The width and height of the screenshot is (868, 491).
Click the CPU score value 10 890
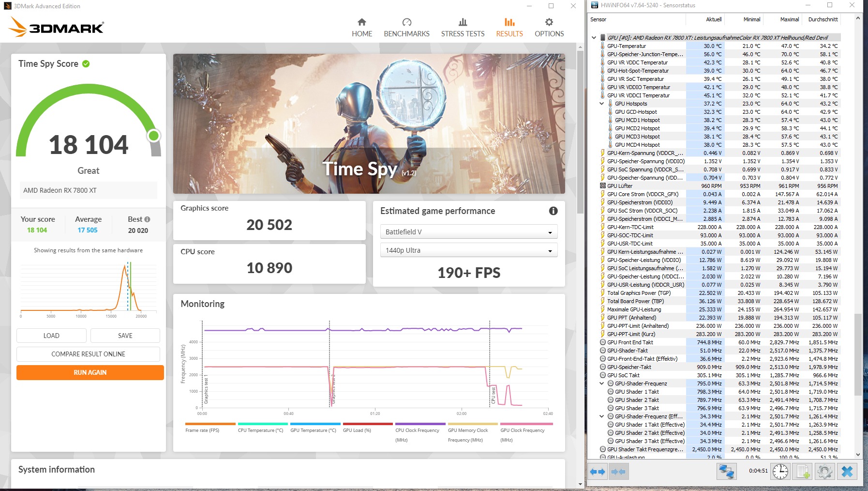pyautogui.click(x=269, y=268)
